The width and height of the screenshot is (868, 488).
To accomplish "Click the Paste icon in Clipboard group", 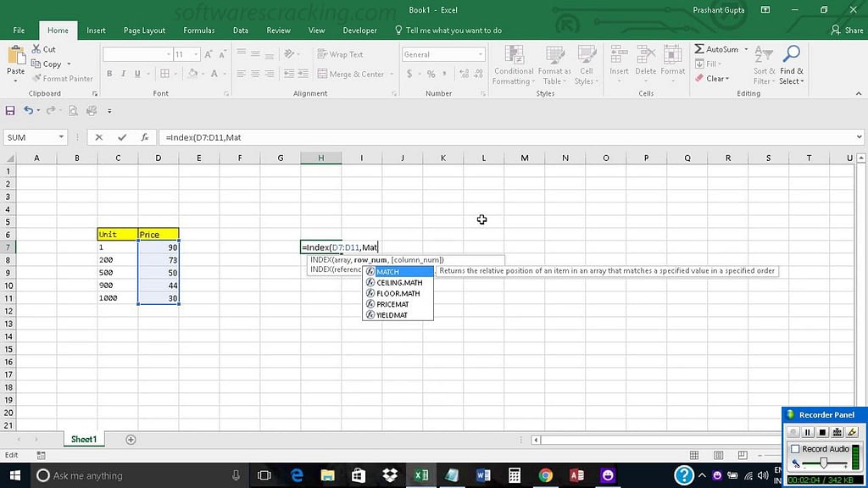I will pos(15,56).
